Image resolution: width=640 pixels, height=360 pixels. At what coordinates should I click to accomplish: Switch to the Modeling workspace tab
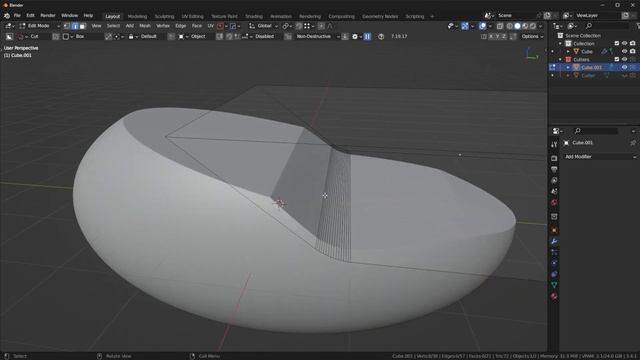pyautogui.click(x=137, y=16)
